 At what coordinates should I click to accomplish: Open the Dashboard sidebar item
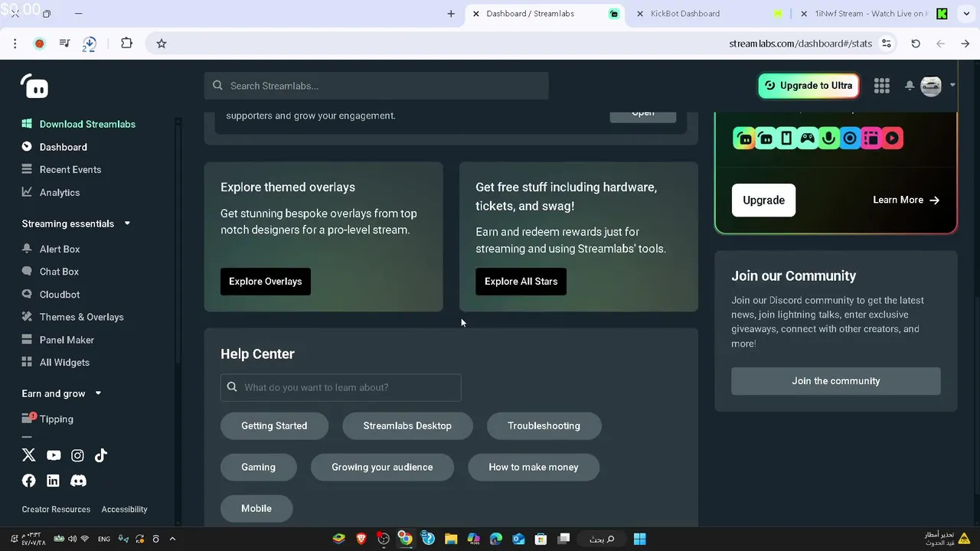click(x=64, y=147)
